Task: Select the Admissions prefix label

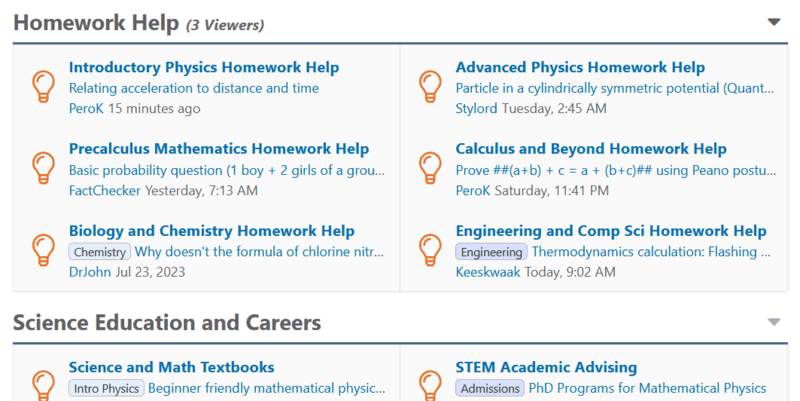Action: 490,389
